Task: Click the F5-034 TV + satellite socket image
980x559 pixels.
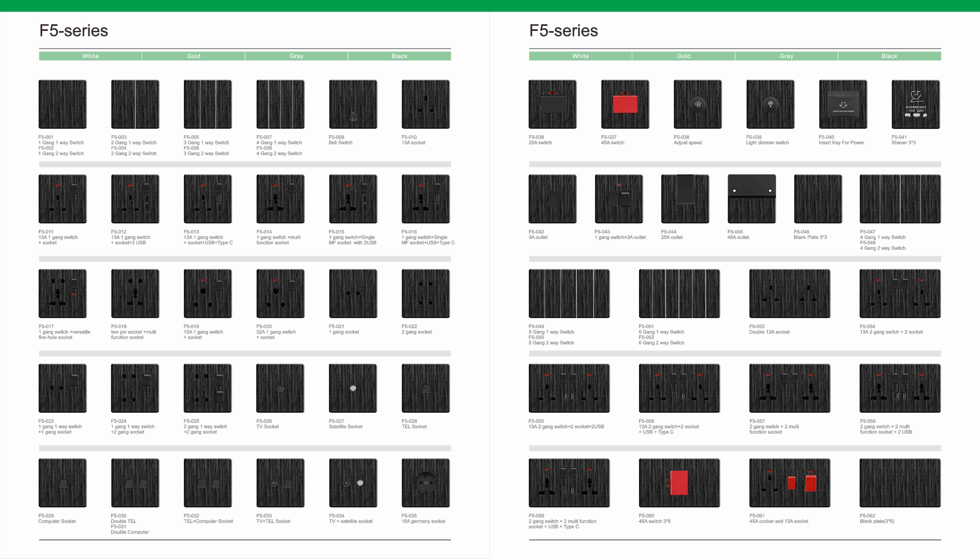Action: 353,483
